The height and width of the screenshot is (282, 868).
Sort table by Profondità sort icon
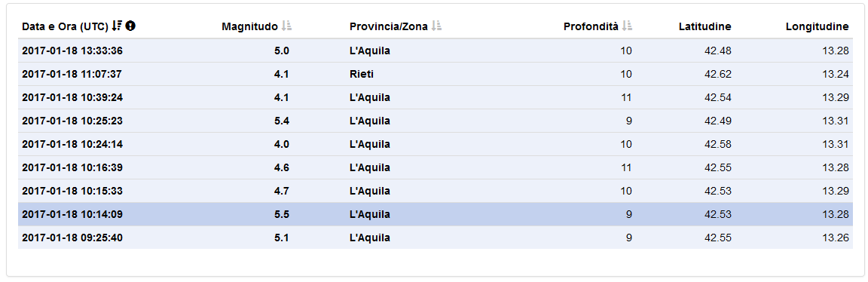[627, 26]
